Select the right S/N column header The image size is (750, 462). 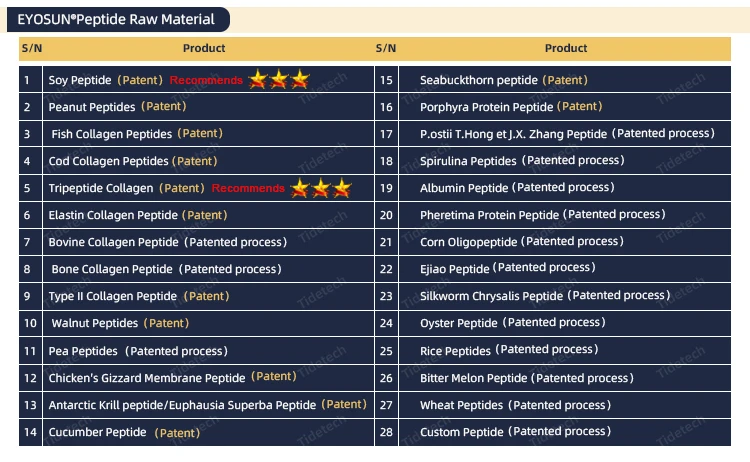tap(386, 48)
